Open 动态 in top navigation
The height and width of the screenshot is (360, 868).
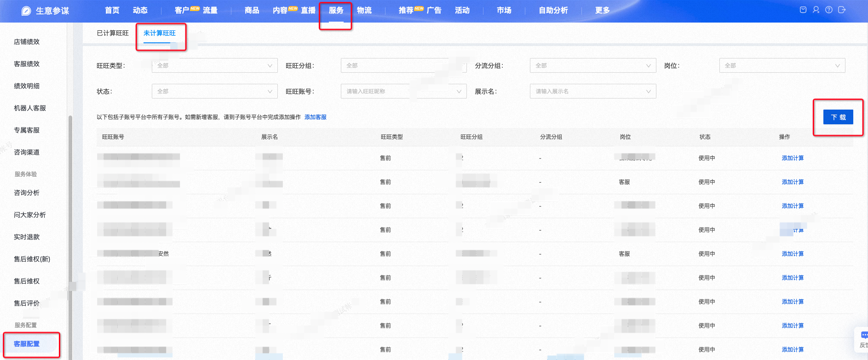(140, 10)
